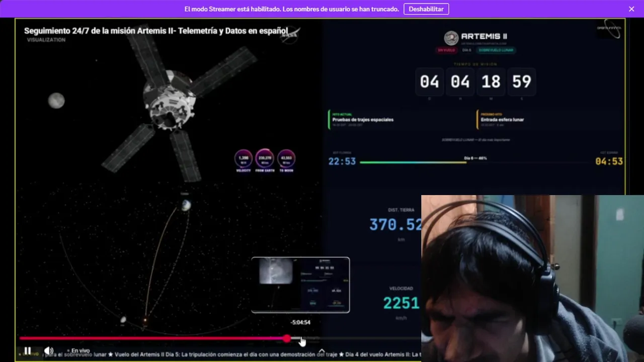Click the FROM EARTH circular gauge
Screen dimensions: 644x362
coord(265,158)
